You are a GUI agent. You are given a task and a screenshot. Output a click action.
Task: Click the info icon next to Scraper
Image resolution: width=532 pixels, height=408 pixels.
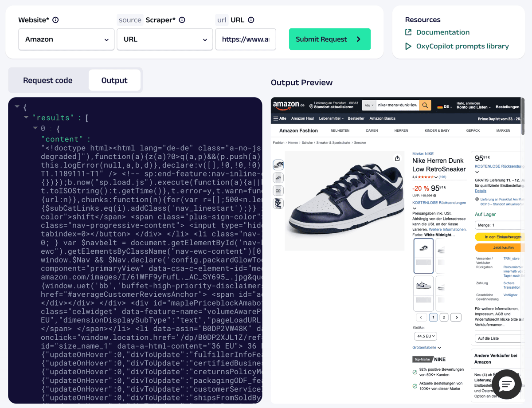pos(182,20)
